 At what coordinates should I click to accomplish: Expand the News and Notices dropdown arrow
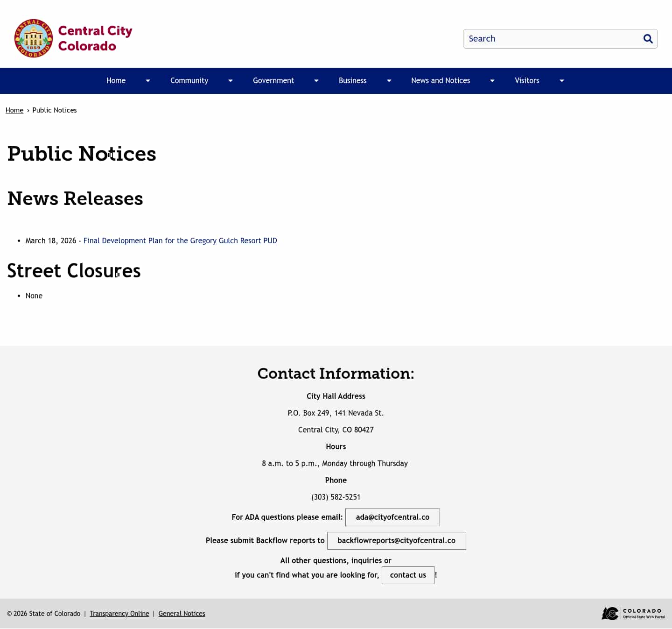pos(492,80)
